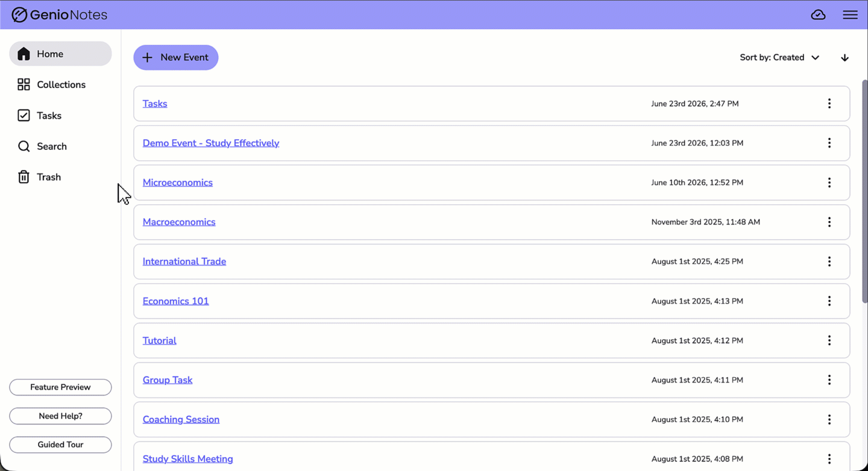This screenshot has height=471, width=868.
Task: Open the hamburger menu
Action: 850,14
